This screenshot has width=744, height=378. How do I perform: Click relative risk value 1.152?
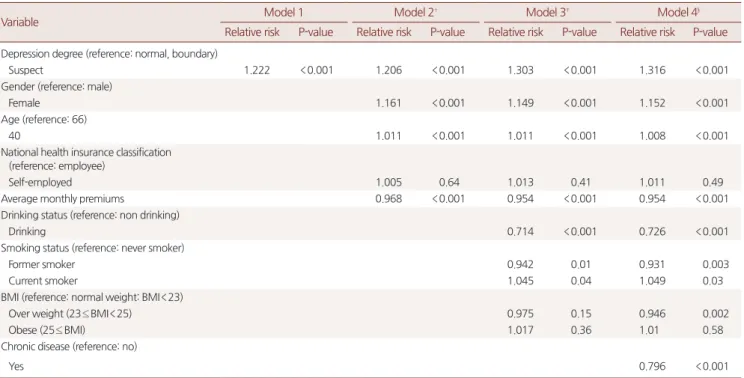652,103
